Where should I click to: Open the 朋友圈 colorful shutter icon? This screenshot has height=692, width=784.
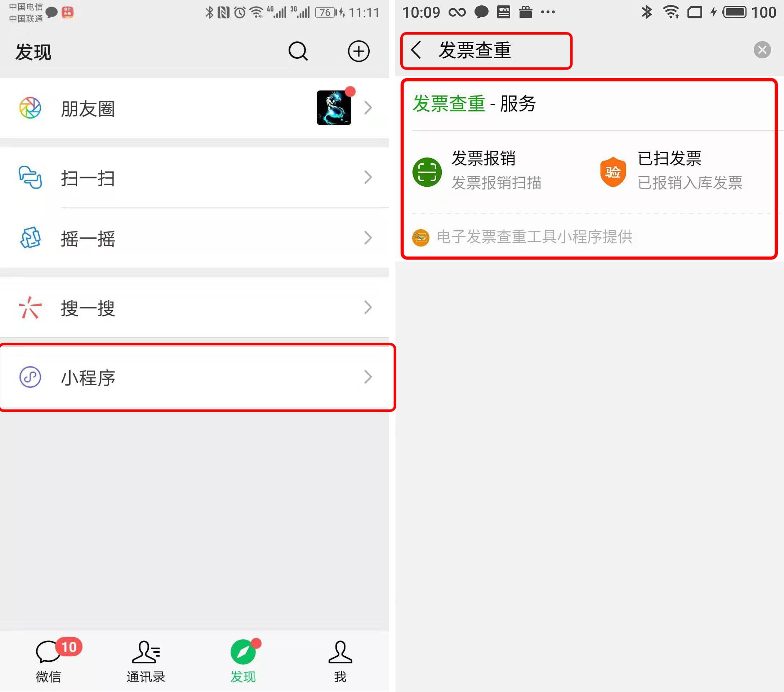(x=30, y=108)
